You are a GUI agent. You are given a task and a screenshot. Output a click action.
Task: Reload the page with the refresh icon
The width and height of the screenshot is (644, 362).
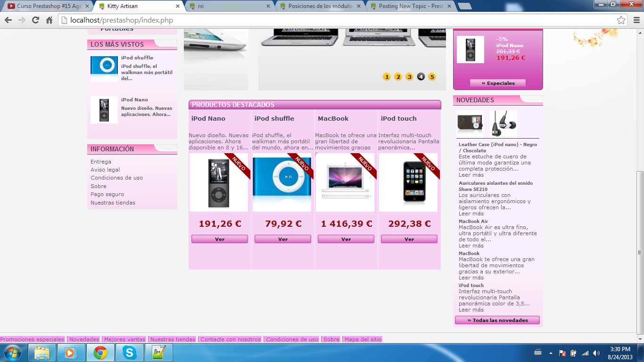(x=35, y=20)
